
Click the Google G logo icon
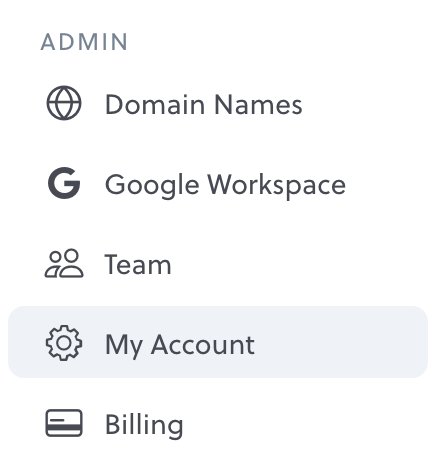click(64, 183)
